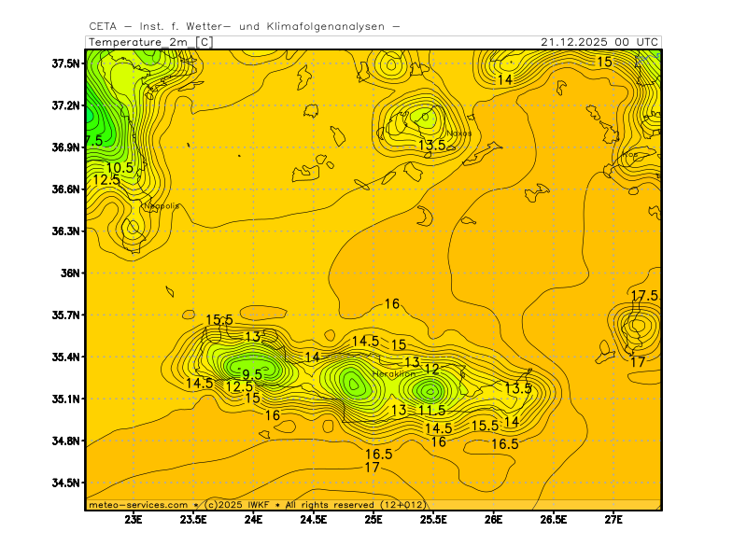747x560 pixels.
Task: Click the 36N latitude axis label
Action: click(x=70, y=273)
